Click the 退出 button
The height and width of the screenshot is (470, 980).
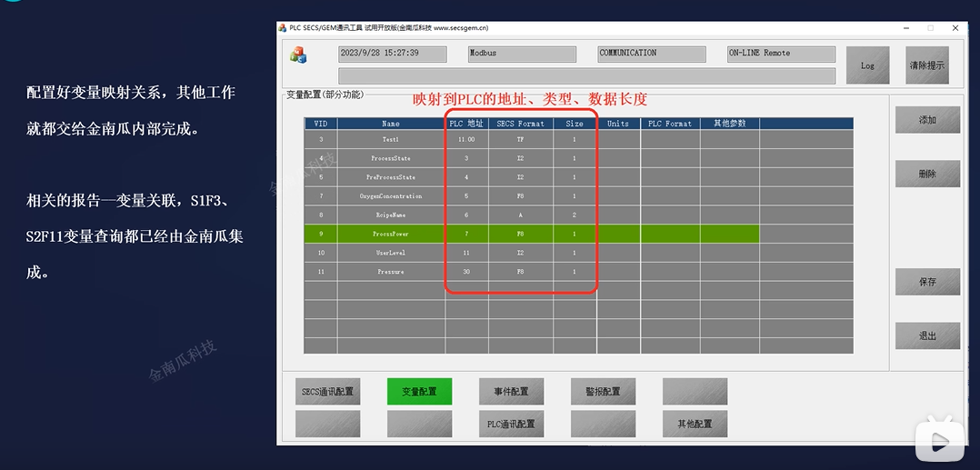coord(927,335)
